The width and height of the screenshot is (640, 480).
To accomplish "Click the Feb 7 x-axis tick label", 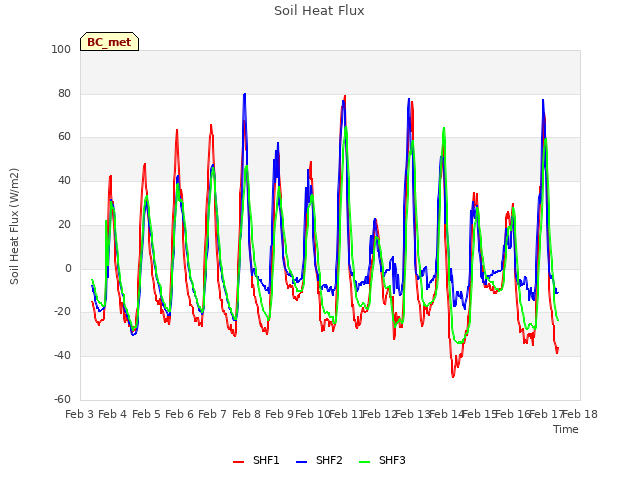I will [212, 414].
